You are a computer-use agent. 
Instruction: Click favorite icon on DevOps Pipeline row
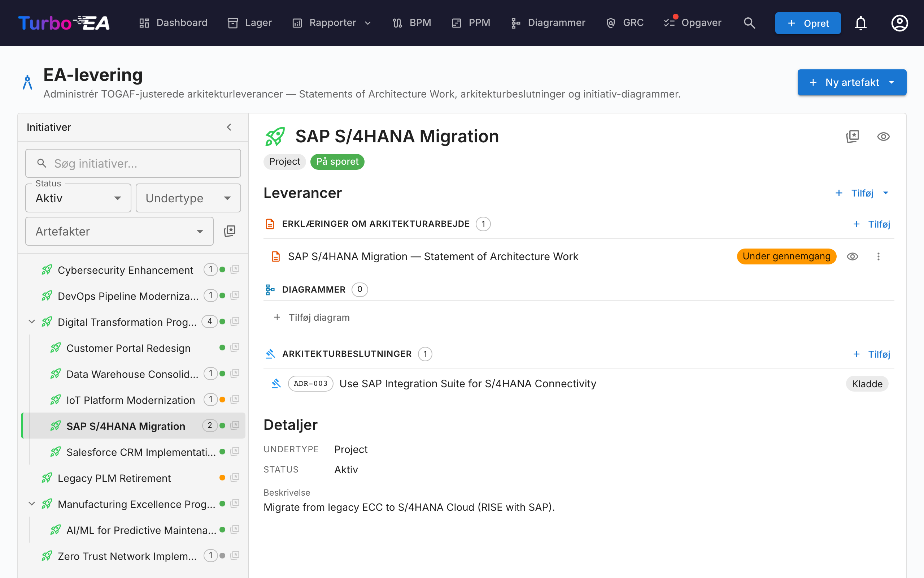(235, 296)
